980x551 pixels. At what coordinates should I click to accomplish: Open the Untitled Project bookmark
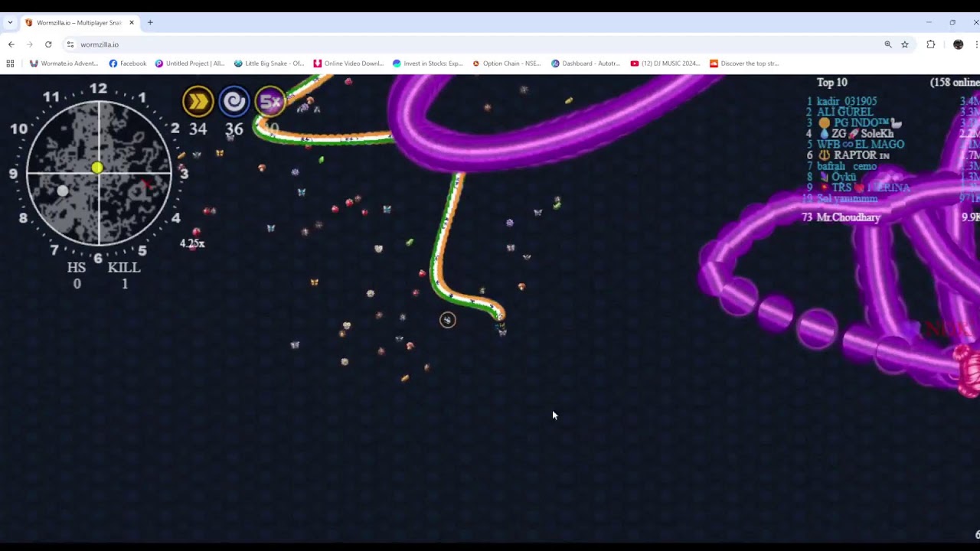pyautogui.click(x=190, y=64)
